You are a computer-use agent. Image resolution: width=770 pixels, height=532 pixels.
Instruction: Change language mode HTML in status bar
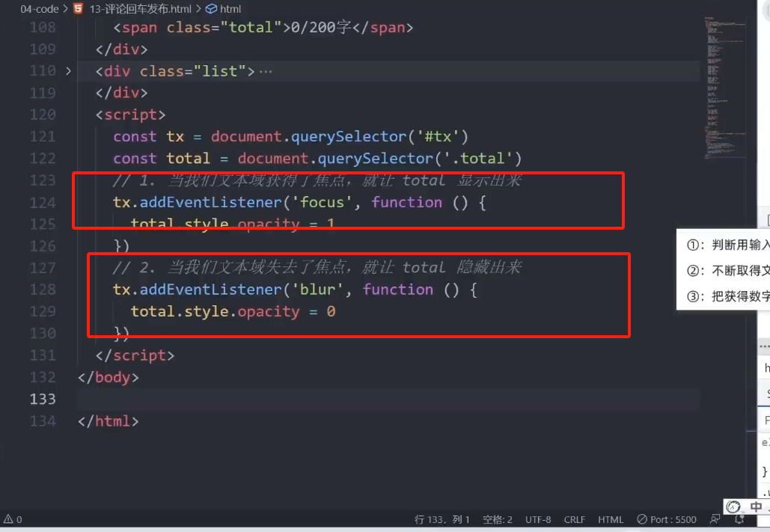tap(611, 519)
